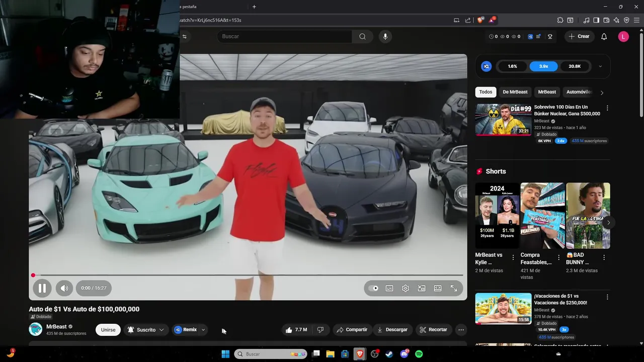Screen dimensions: 644x362
Task: Dislike the video thumbs down
Action: [320, 330]
